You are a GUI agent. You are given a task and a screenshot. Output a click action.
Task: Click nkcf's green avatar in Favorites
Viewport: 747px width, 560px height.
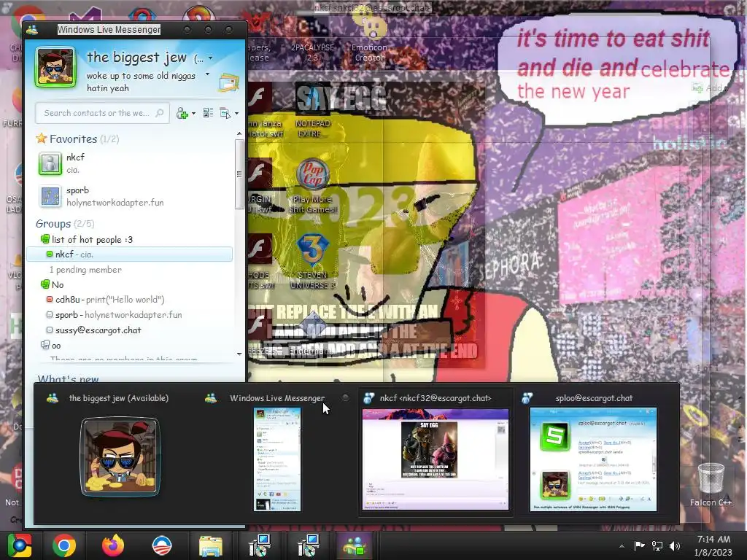coord(50,163)
